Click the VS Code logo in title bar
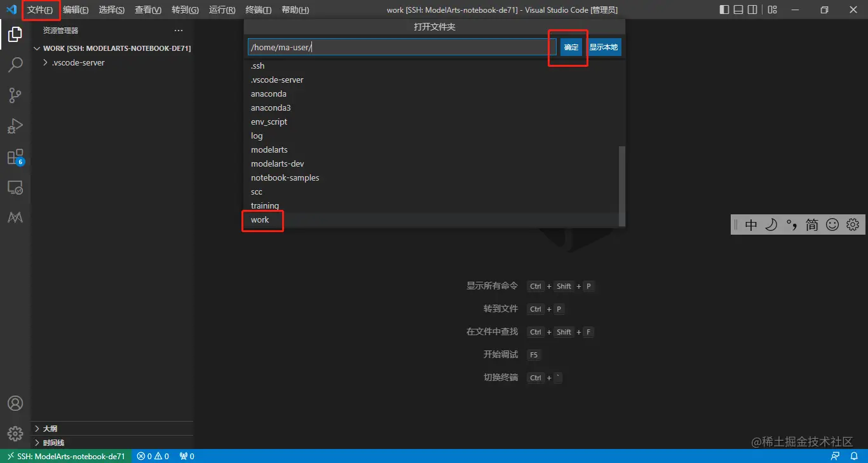Screen dimensions: 868x463 click(11, 10)
